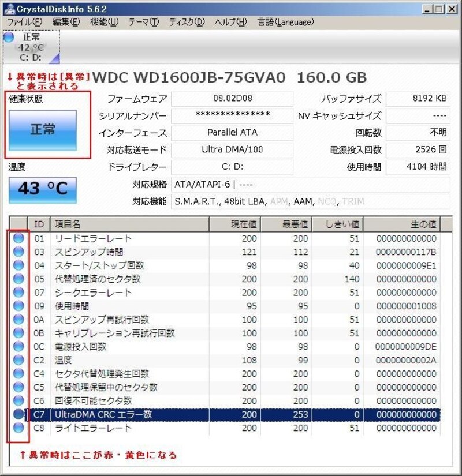Open the テーマ(T) menu
462x476 pixels.
pyautogui.click(x=143, y=22)
